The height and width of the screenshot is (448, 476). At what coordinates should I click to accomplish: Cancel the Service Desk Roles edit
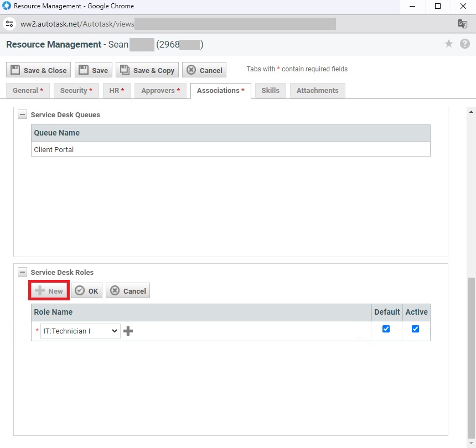coord(128,291)
